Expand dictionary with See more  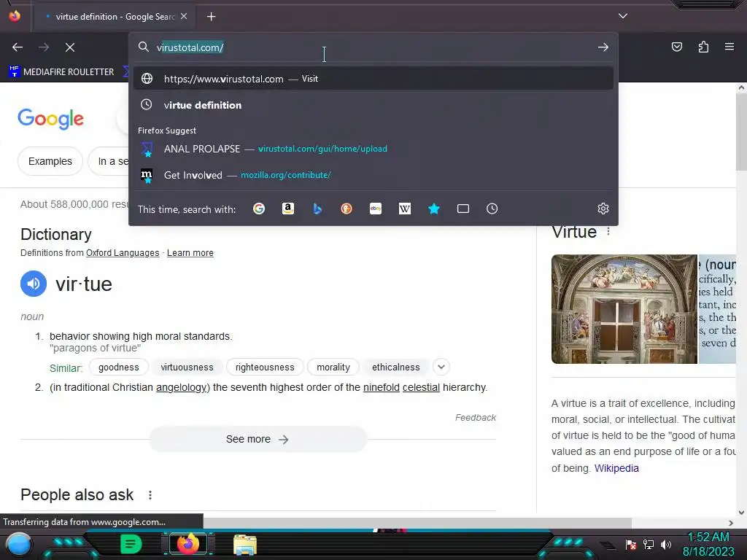258,439
